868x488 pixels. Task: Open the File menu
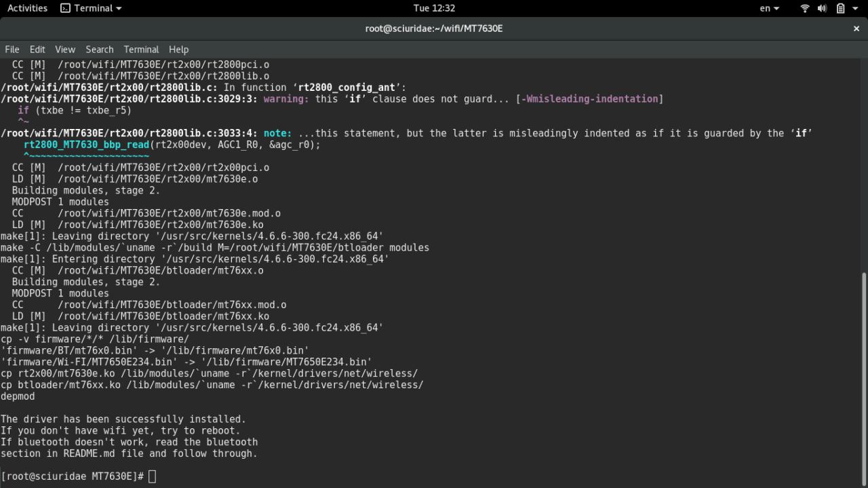pos(12,50)
